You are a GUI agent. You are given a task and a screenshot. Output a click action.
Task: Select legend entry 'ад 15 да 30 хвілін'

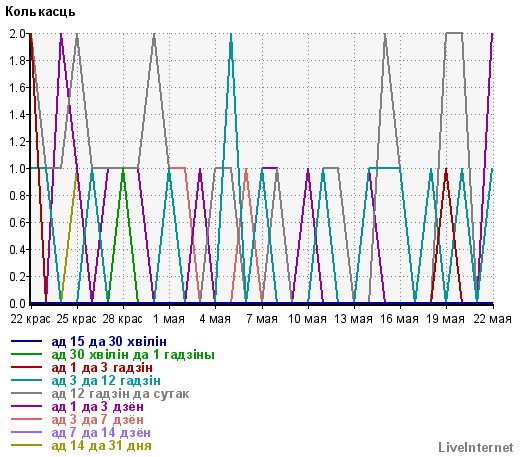109,342
